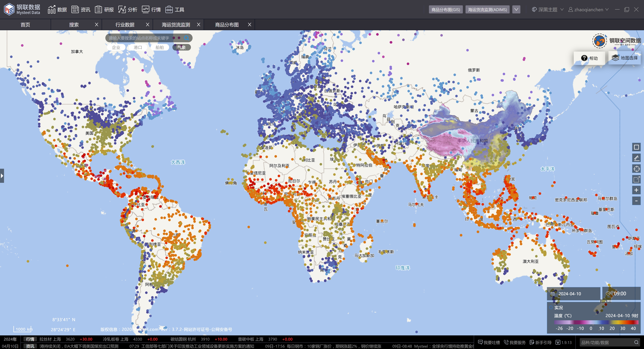Open the 资讯 news menu

pyautogui.click(x=81, y=10)
